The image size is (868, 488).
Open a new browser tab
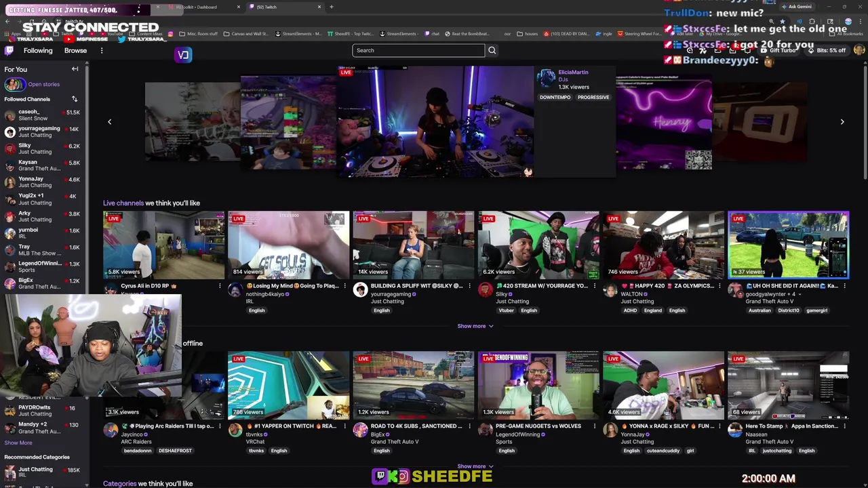(332, 7)
